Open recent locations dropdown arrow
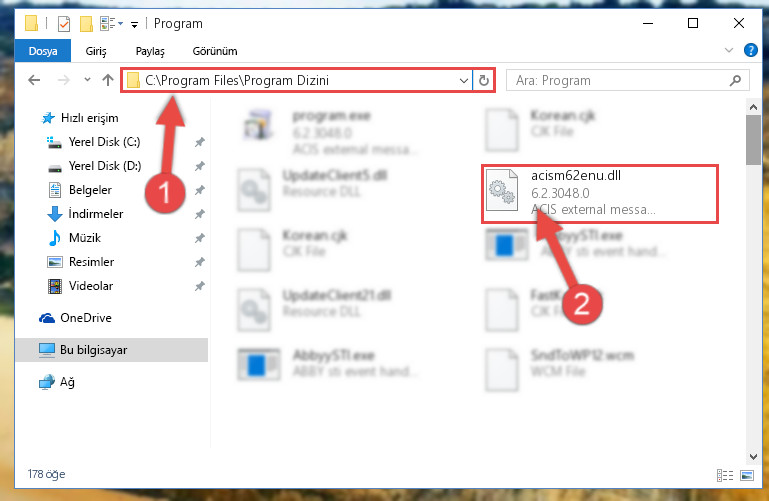 pyautogui.click(x=87, y=80)
